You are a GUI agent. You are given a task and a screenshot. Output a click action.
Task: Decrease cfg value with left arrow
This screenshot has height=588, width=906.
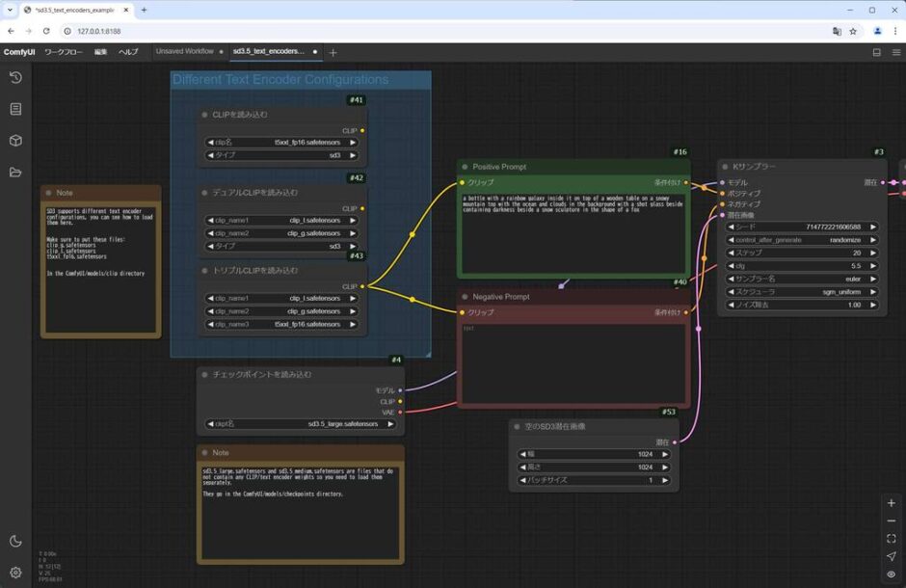731,266
